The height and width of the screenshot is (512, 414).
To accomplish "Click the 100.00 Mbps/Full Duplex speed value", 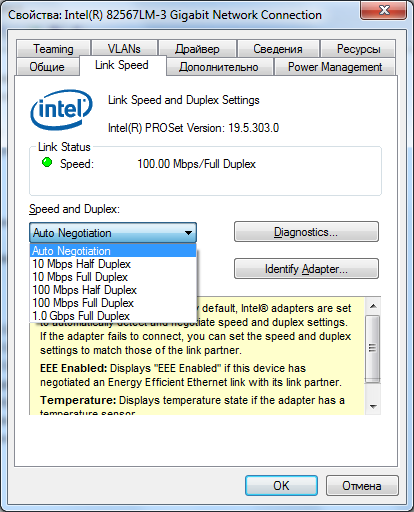I will click(x=196, y=164).
